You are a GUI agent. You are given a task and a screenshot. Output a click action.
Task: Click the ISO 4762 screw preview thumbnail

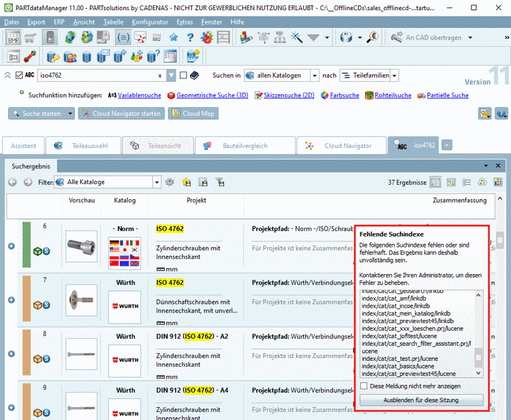[x=82, y=246]
